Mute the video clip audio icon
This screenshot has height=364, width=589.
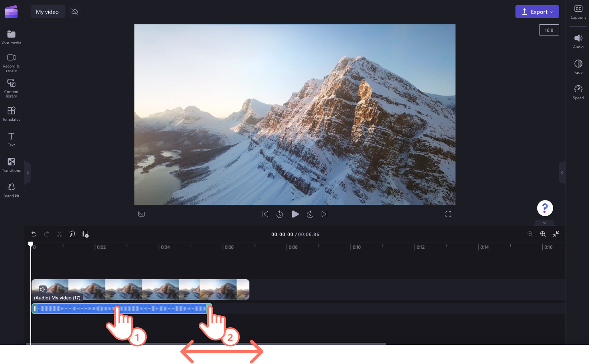click(x=43, y=289)
